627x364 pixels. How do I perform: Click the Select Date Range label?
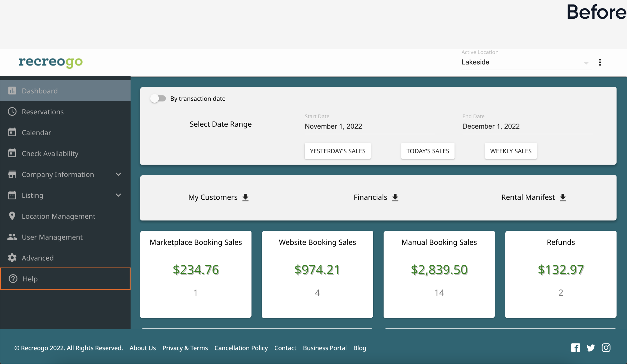point(221,124)
